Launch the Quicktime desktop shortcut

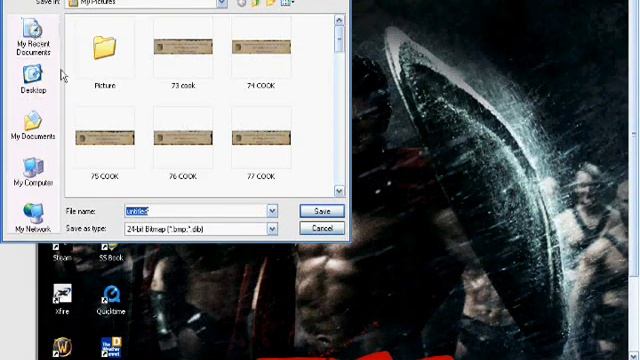[x=111, y=300]
